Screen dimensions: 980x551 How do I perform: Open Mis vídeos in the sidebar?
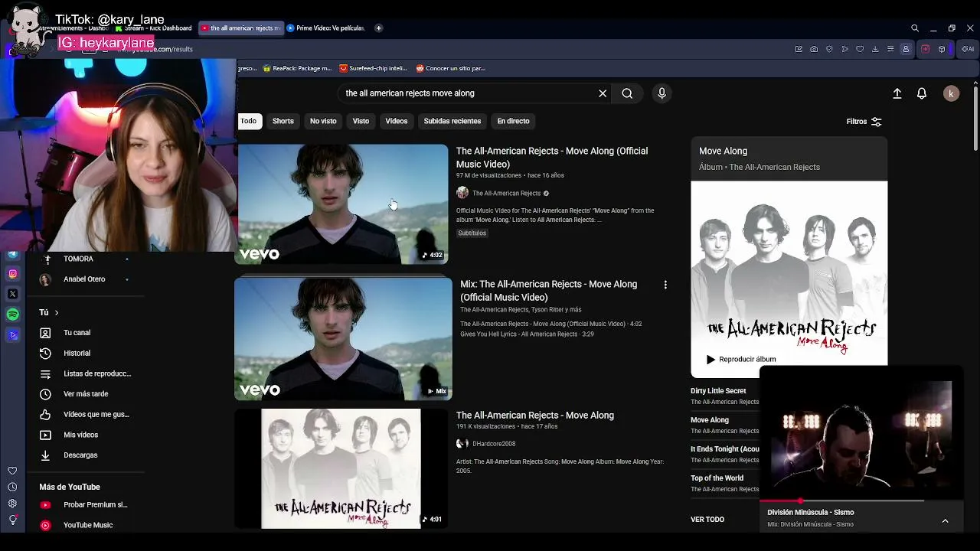80,435
